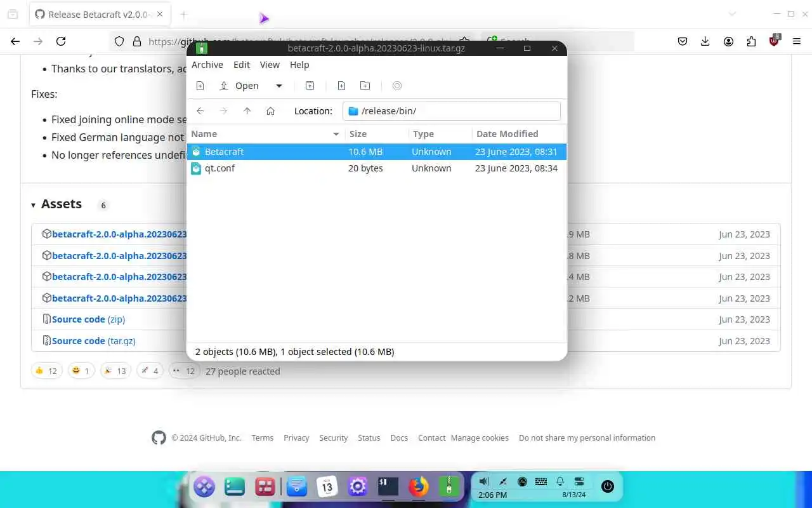Sort files by Date Modified column
The image size is (812, 508).
[519, 134]
